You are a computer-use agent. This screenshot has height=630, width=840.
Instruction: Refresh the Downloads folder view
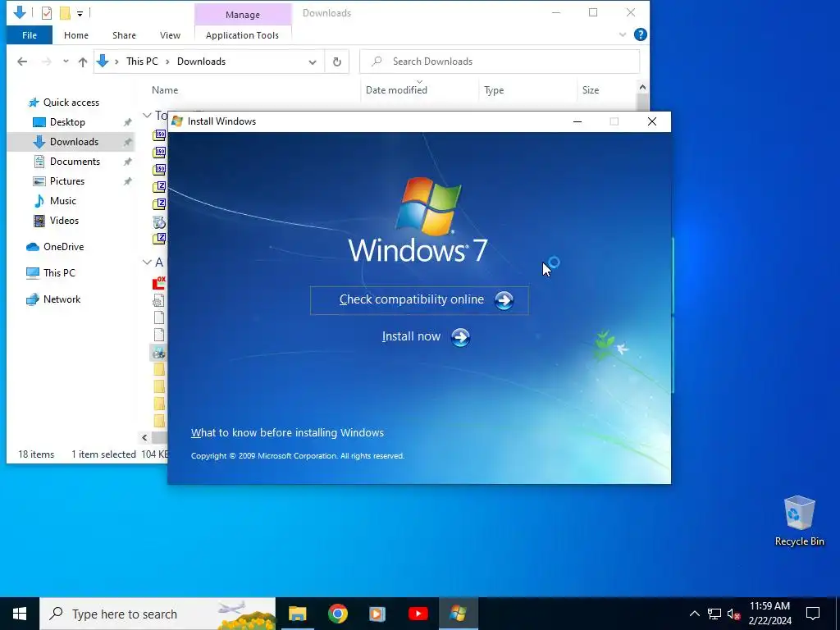[337, 62]
